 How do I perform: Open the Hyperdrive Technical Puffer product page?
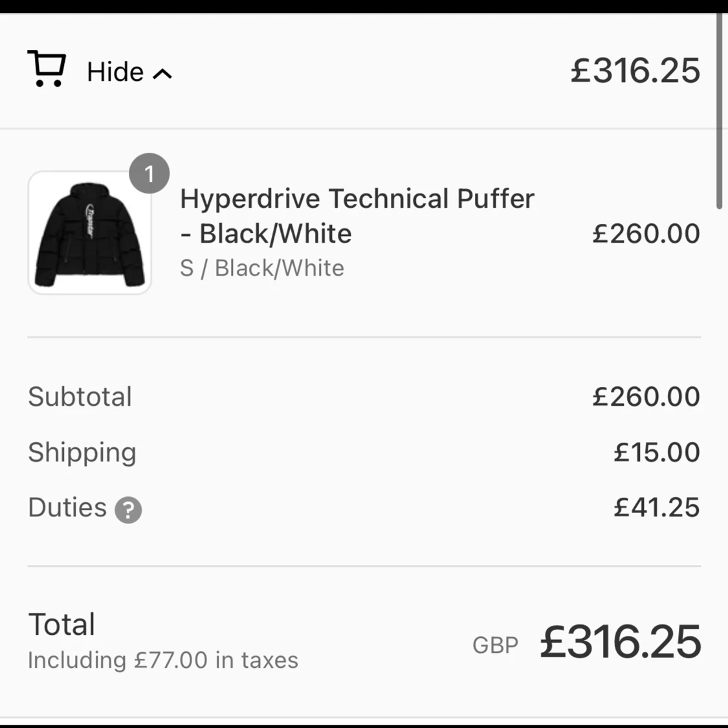[357, 216]
